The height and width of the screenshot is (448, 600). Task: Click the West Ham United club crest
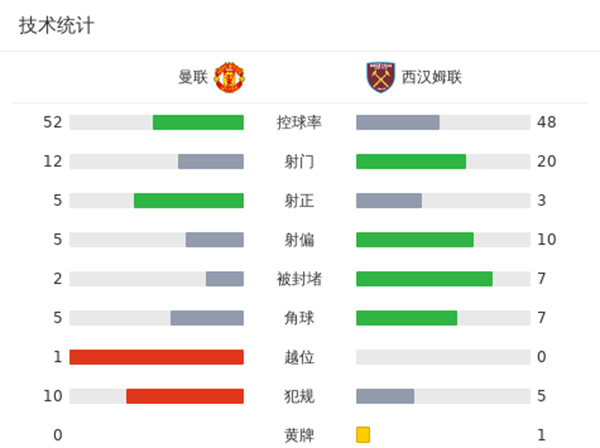tap(381, 77)
